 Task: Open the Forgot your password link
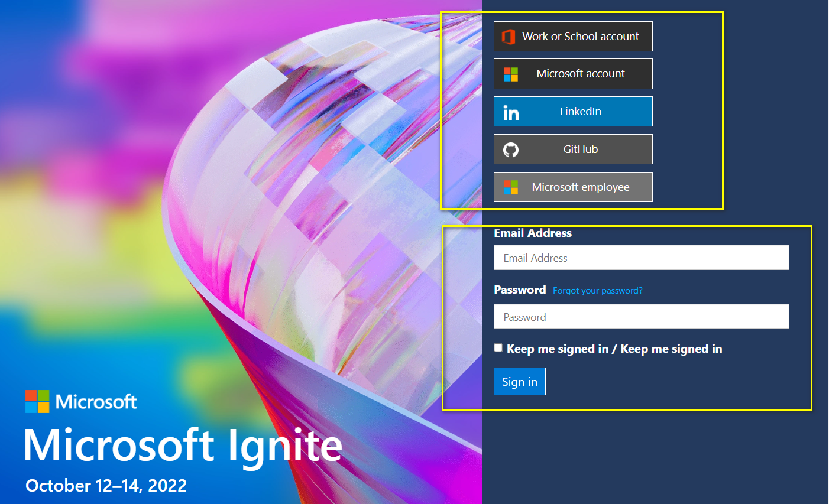[597, 290]
